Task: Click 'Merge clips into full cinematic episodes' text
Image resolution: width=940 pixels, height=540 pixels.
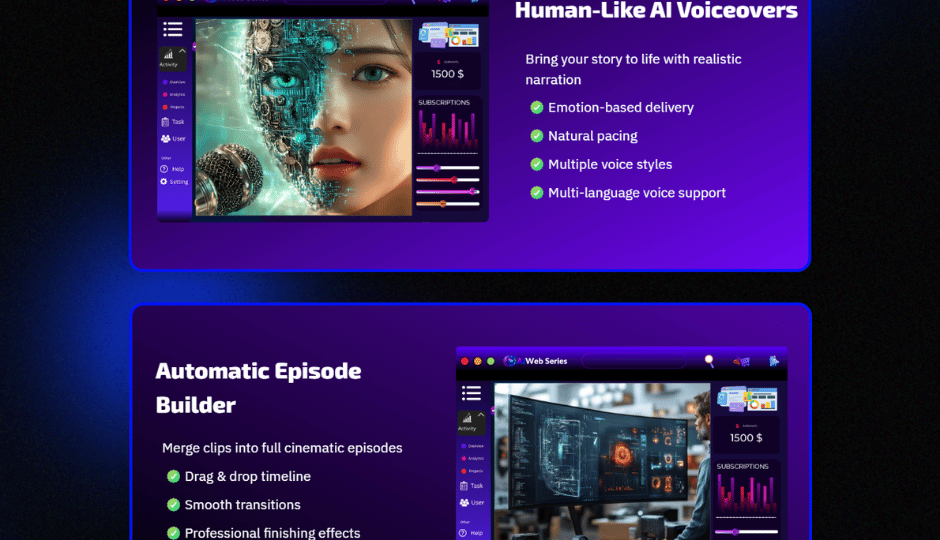Action: pos(282,448)
